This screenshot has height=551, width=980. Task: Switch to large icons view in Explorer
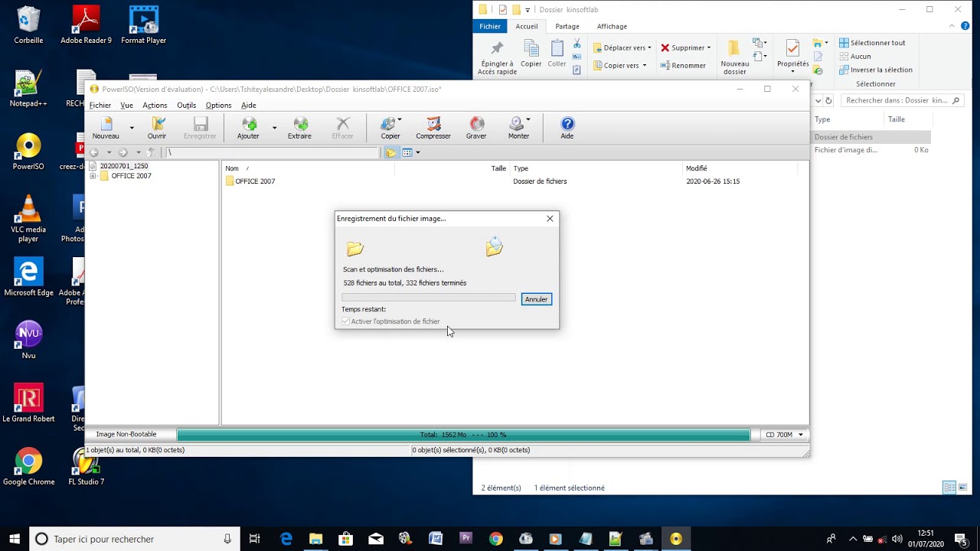[x=963, y=487]
